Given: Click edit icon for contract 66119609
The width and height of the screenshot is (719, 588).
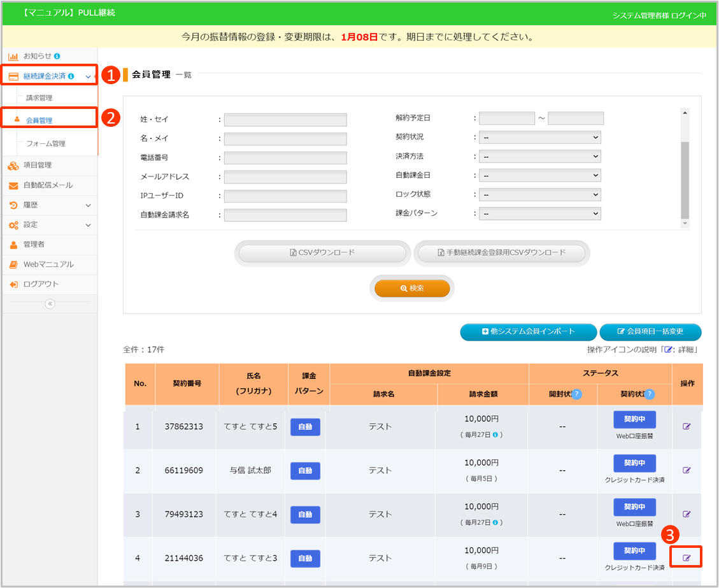Looking at the screenshot, I should (687, 470).
